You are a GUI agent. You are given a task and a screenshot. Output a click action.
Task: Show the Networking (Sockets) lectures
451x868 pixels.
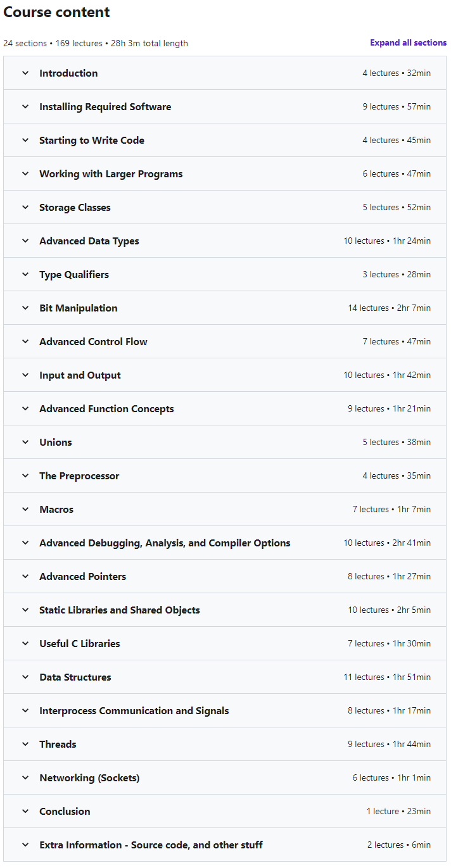pyautogui.click(x=225, y=777)
